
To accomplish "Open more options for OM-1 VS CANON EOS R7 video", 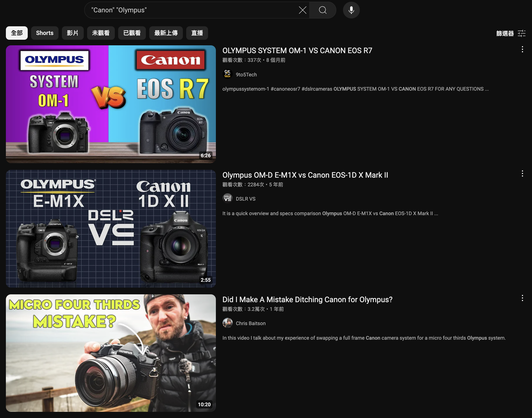I will [x=522, y=50].
